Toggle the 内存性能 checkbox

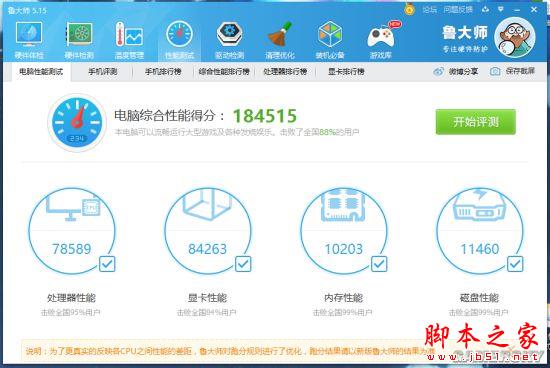tap(379, 264)
